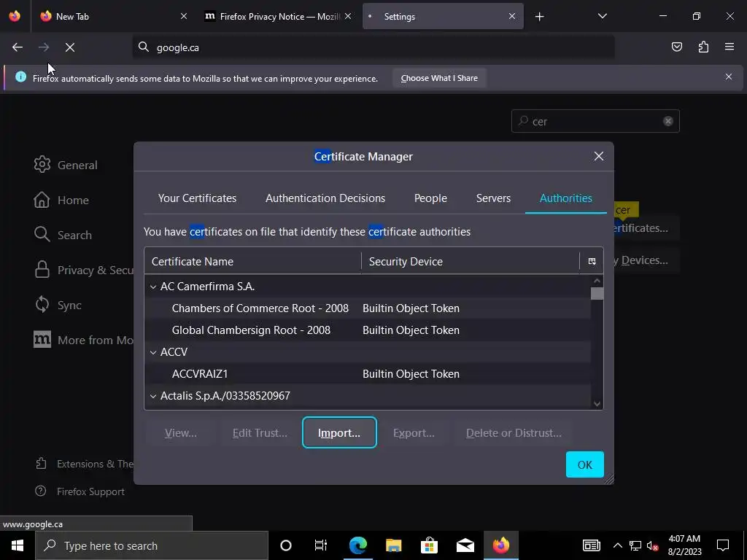Image resolution: width=747 pixels, height=560 pixels.
Task: Select the ACCVRAIZ1 certificate
Action: tap(368, 374)
